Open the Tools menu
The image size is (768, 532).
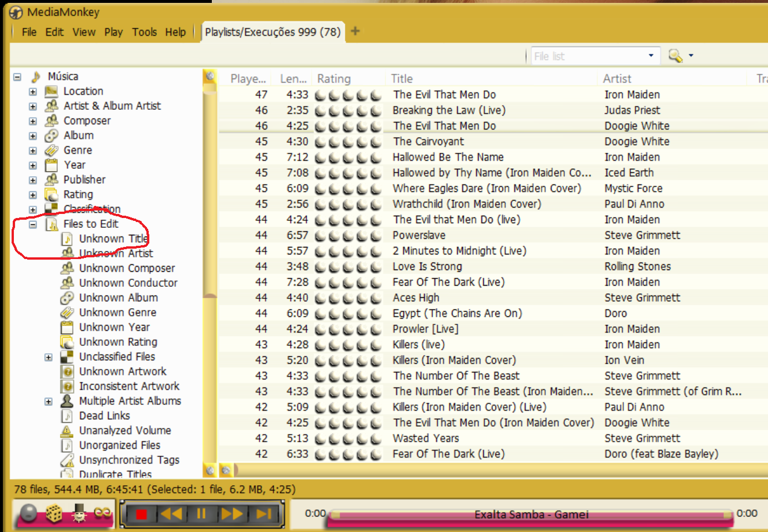pyautogui.click(x=144, y=32)
